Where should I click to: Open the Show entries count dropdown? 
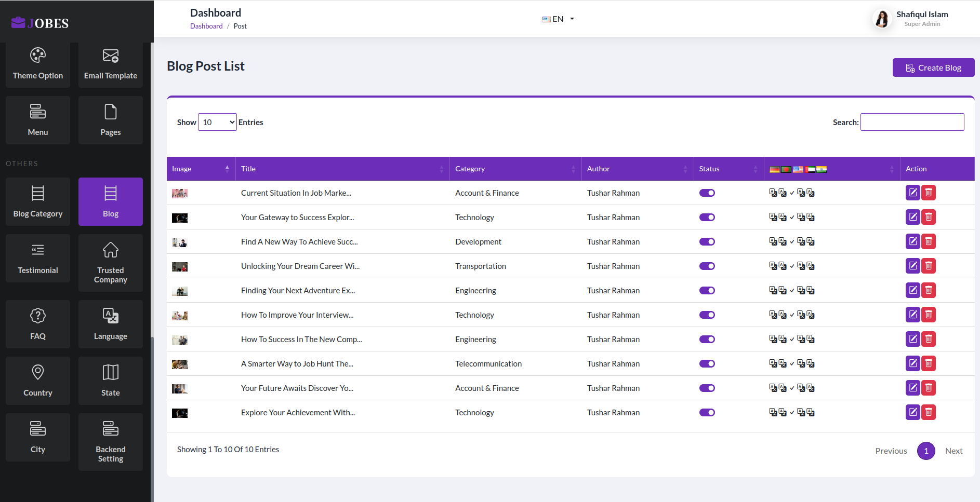pos(217,122)
